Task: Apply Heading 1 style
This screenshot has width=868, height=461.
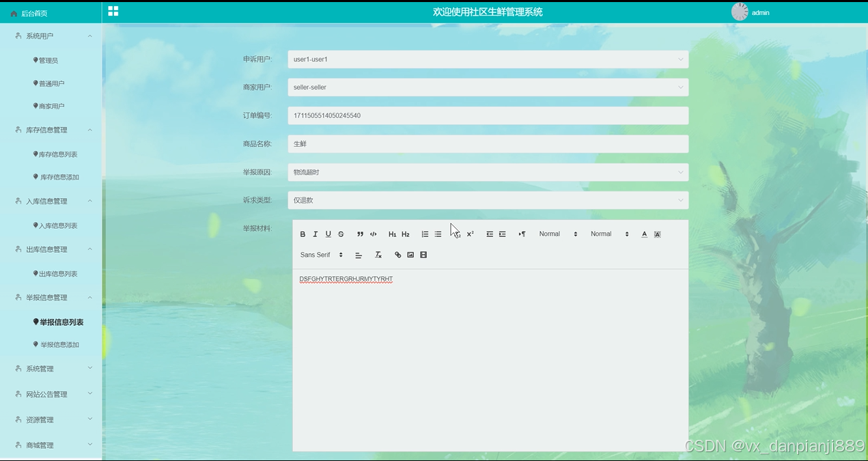Action: tap(393, 234)
